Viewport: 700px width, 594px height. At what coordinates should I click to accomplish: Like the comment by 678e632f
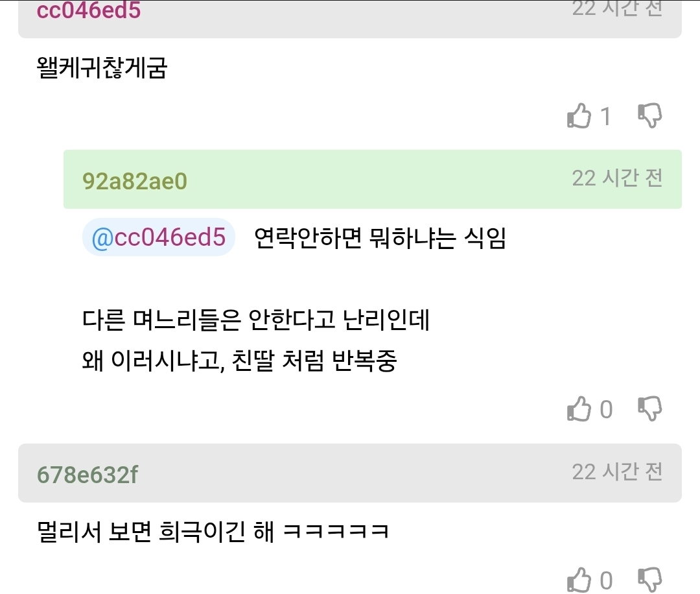pyautogui.click(x=579, y=580)
